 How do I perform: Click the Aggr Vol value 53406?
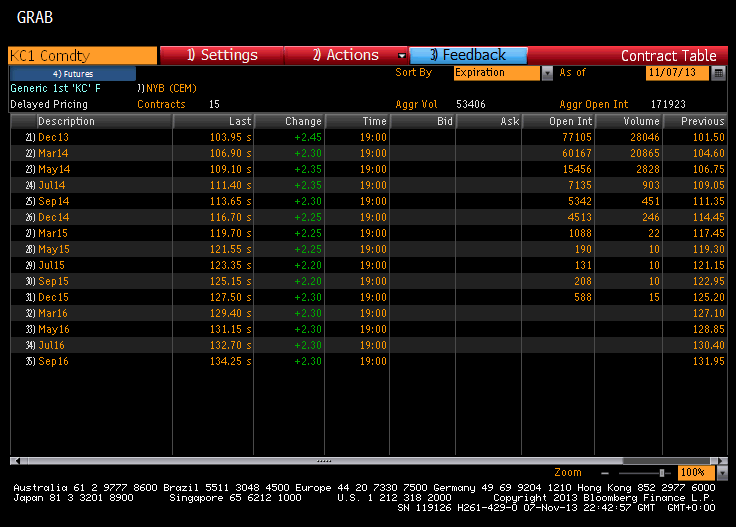click(x=471, y=104)
